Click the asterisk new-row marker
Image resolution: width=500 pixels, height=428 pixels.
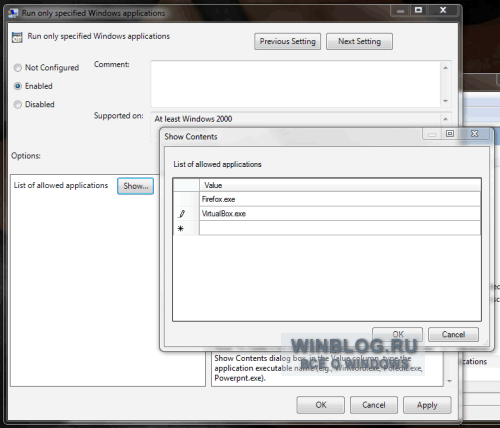pos(181,229)
